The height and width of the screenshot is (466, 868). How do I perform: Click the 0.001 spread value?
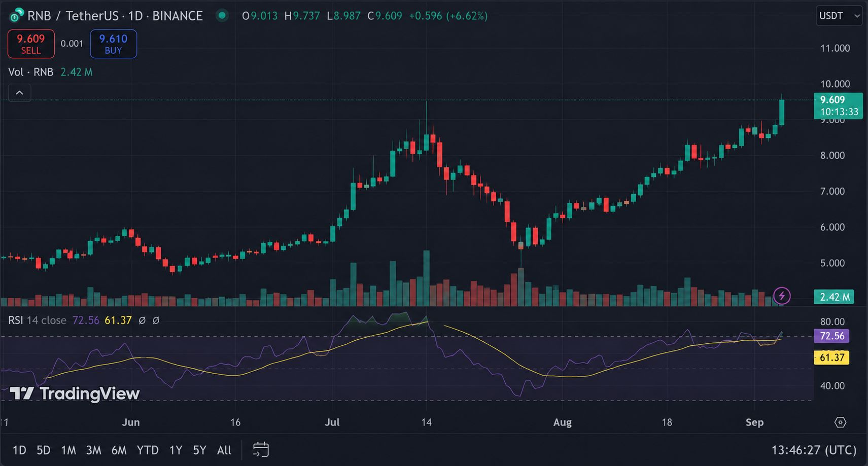click(x=72, y=44)
